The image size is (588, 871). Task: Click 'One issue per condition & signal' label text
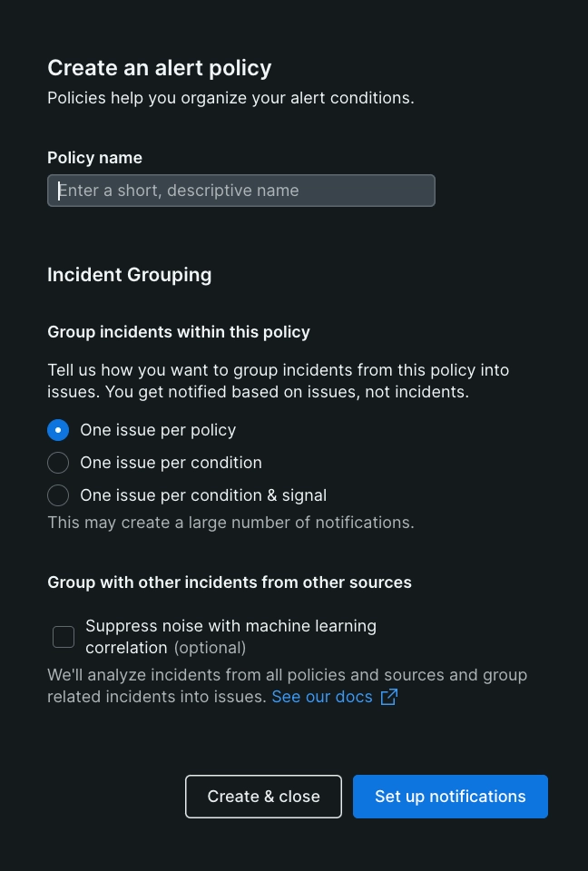click(x=203, y=495)
